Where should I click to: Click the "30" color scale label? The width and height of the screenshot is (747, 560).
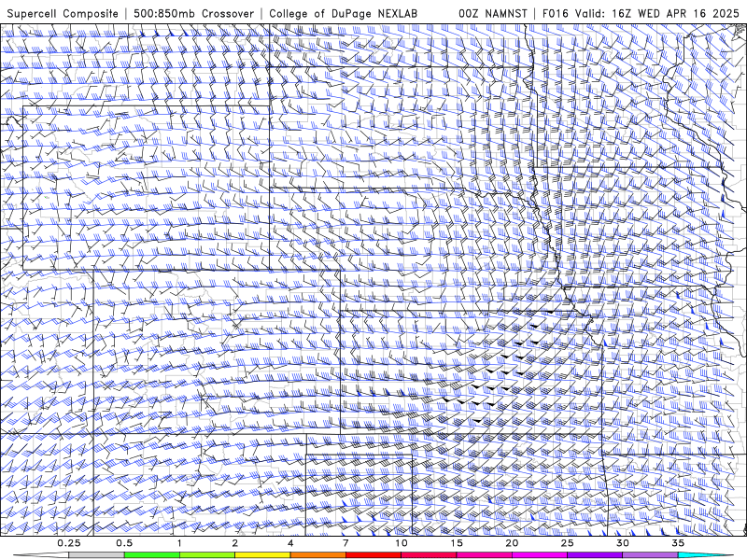[x=623, y=543]
